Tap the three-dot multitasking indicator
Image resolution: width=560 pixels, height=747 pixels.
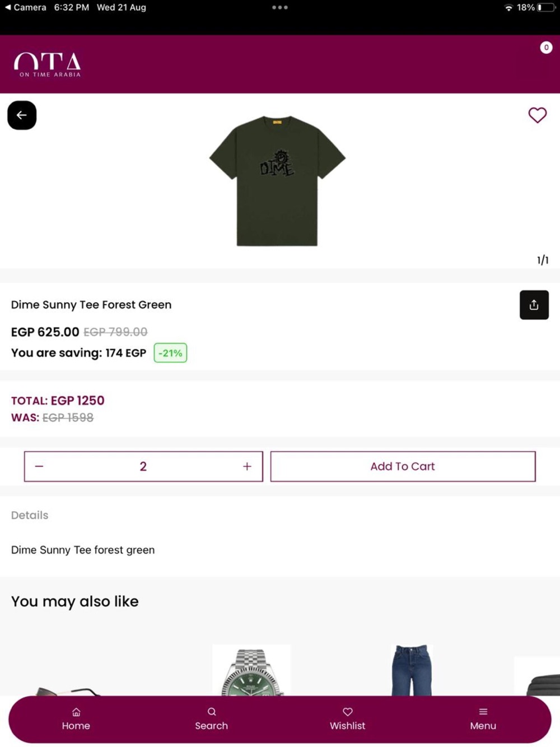point(279,7)
